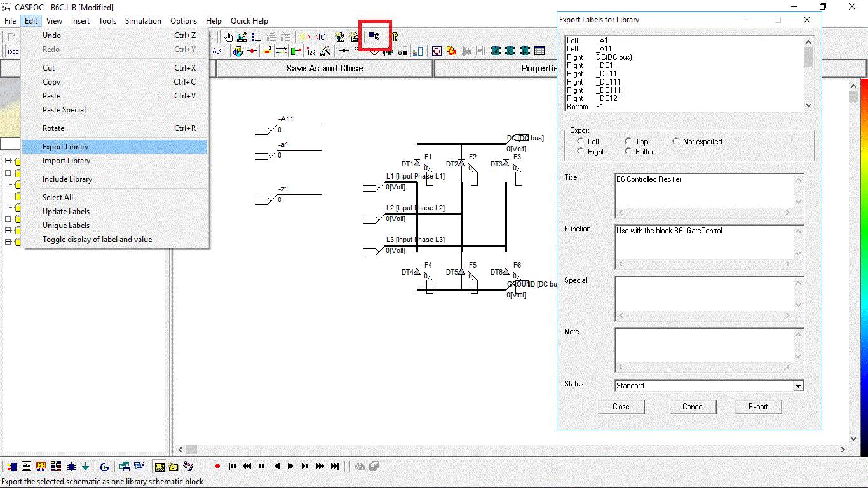Click the landscape picture icon in bottom toolbar
868x488 pixels.
point(159,466)
